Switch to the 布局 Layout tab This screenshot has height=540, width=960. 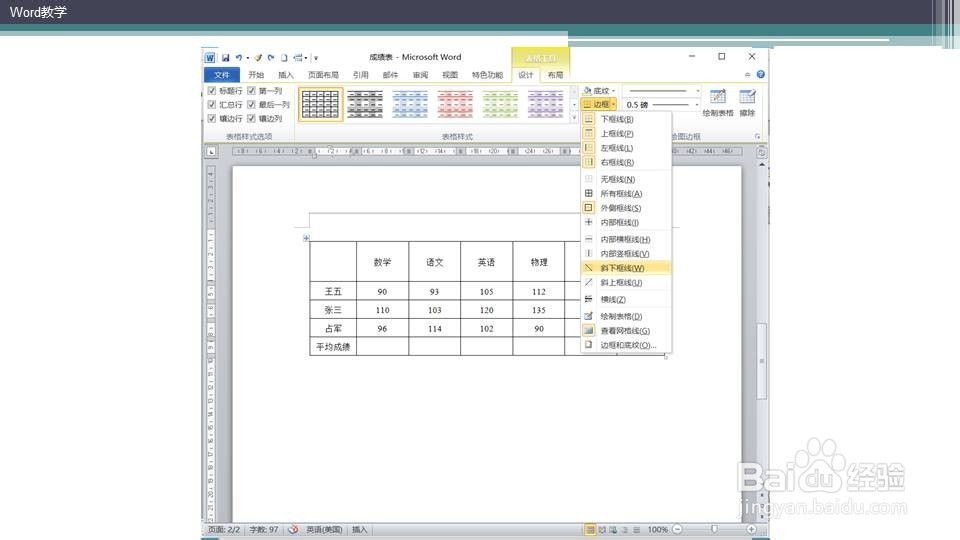[555, 75]
